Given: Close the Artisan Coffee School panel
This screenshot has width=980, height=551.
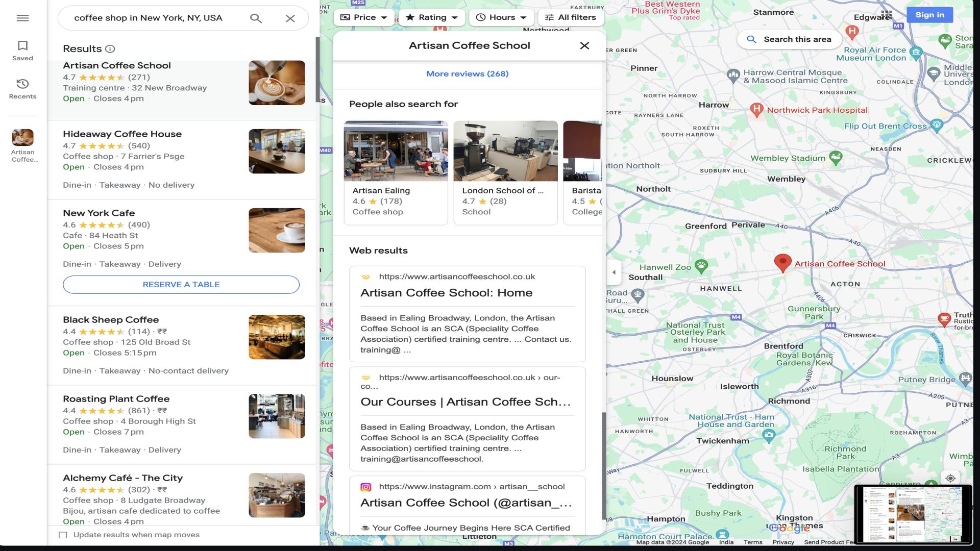Looking at the screenshot, I should tap(584, 46).
